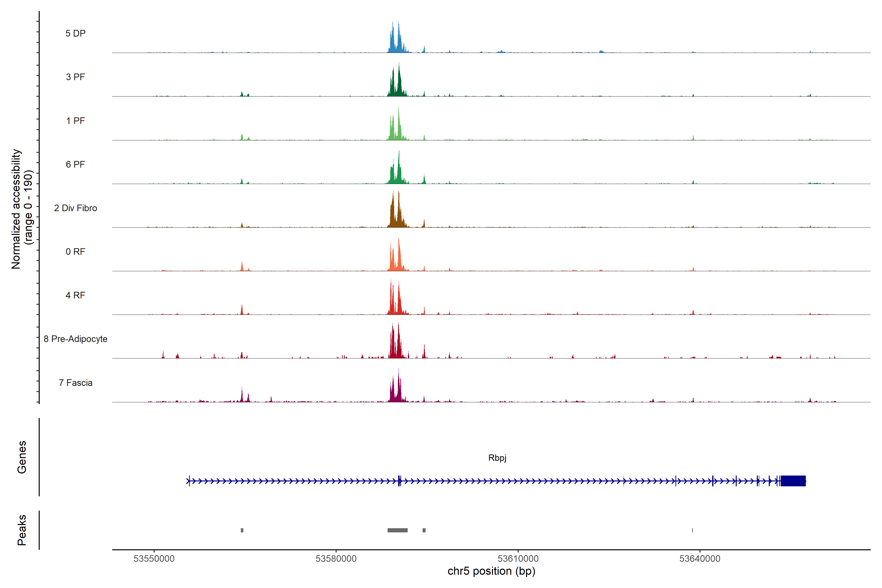Image resolution: width=882 pixels, height=588 pixels.
Task: Click the chr5 position (bp) axis title
Action: [x=491, y=571]
